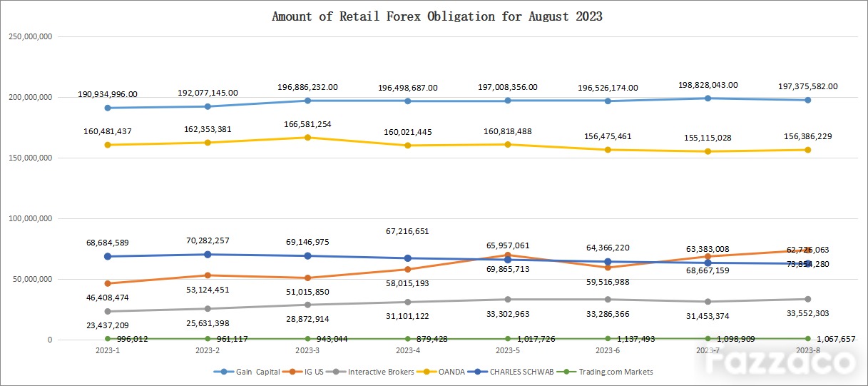Select data label 198,828,043.00
This screenshot has width=868, height=386.
click(708, 85)
